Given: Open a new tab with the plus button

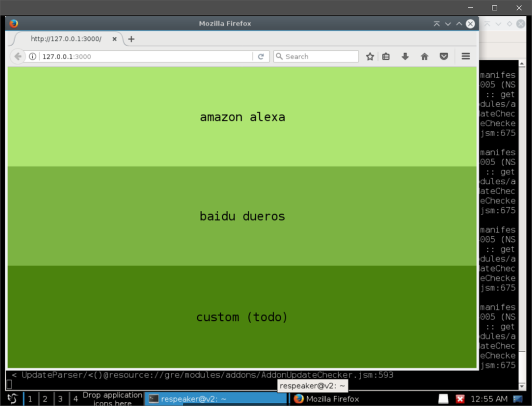Looking at the screenshot, I should [131, 39].
